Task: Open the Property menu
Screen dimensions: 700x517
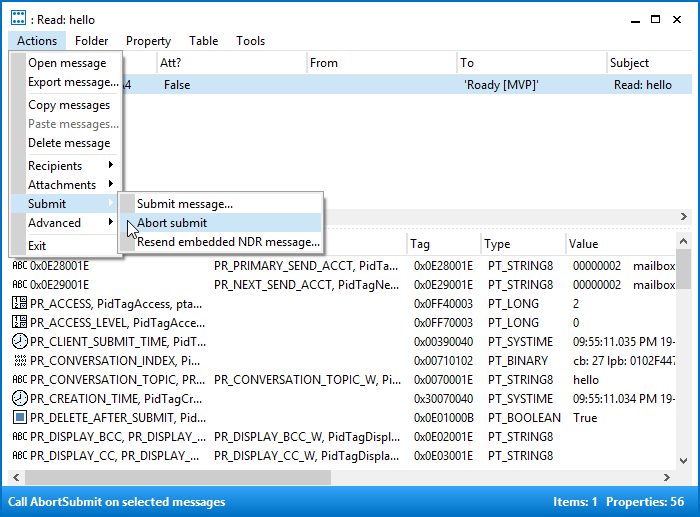Action: pos(148,41)
